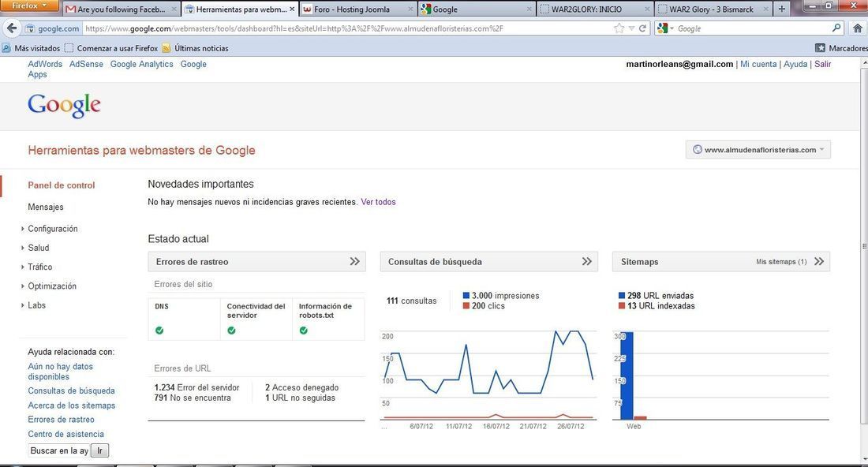This screenshot has height=467, width=868.
Task: Click the search magnifier in the Google search box
Action: tap(836, 28)
